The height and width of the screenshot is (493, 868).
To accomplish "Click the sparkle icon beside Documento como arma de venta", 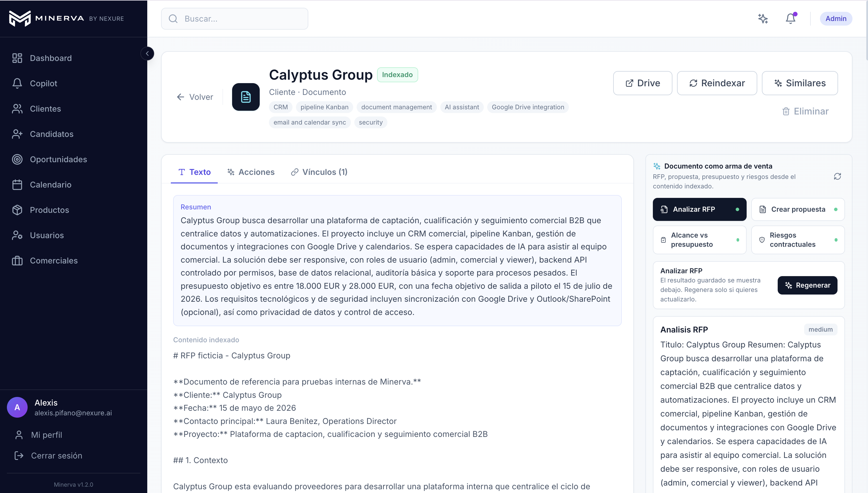I will coord(657,166).
